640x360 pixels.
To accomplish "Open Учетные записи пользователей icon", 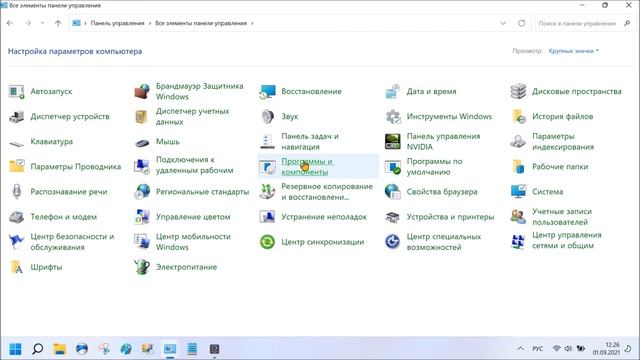I will point(518,217).
